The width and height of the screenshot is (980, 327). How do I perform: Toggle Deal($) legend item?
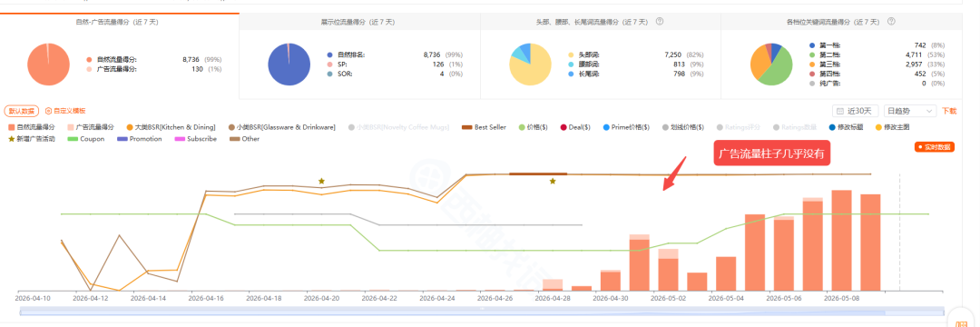(x=575, y=127)
